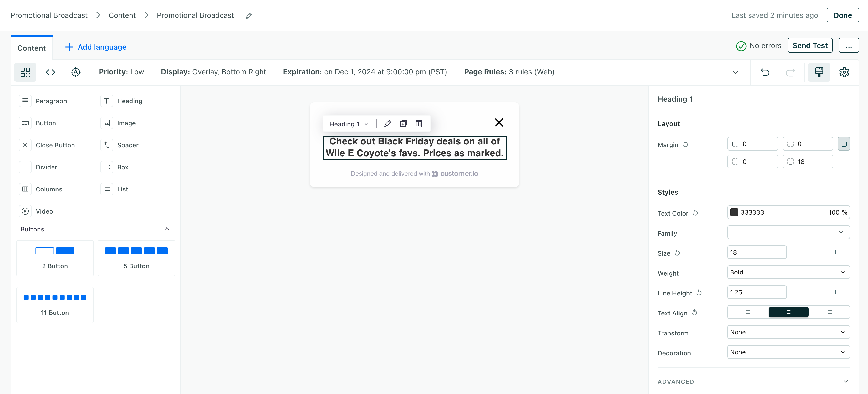The image size is (868, 394).
Task: Reset Margin to default value
Action: click(685, 144)
